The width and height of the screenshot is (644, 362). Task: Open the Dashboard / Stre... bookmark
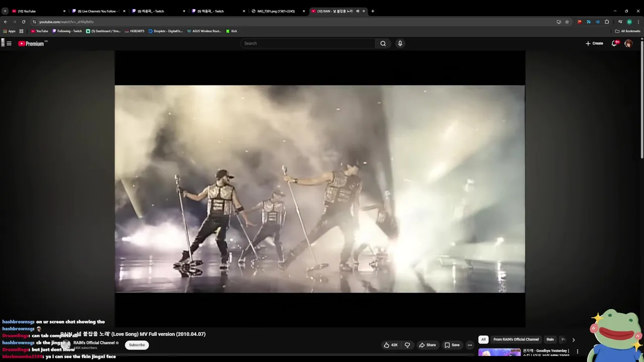104,31
